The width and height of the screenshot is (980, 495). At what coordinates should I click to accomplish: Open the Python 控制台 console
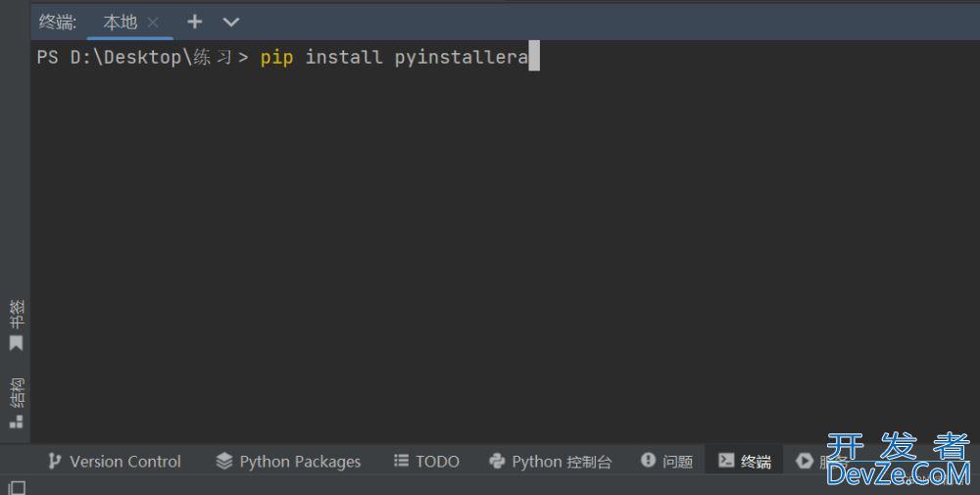550,462
